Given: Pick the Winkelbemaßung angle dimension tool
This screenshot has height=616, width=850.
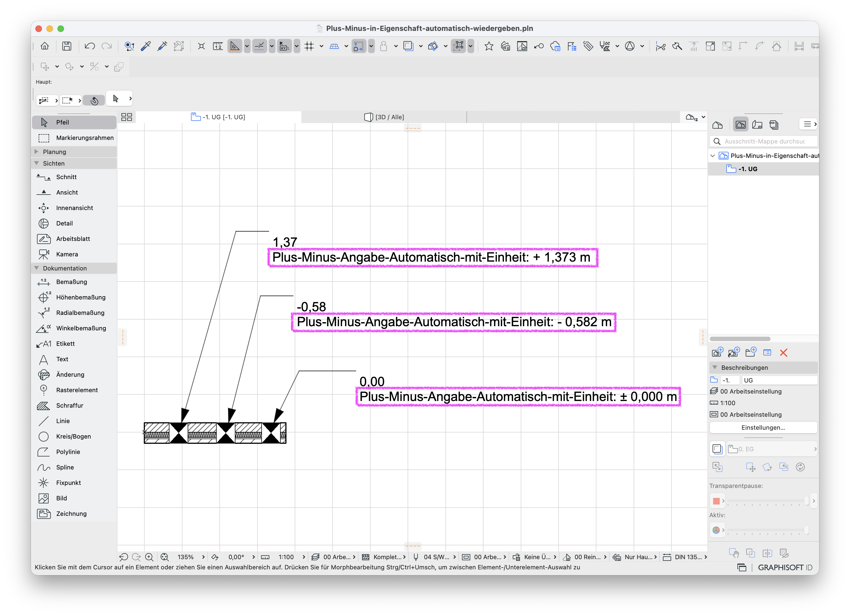Looking at the screenshot, I should (74, 328).
